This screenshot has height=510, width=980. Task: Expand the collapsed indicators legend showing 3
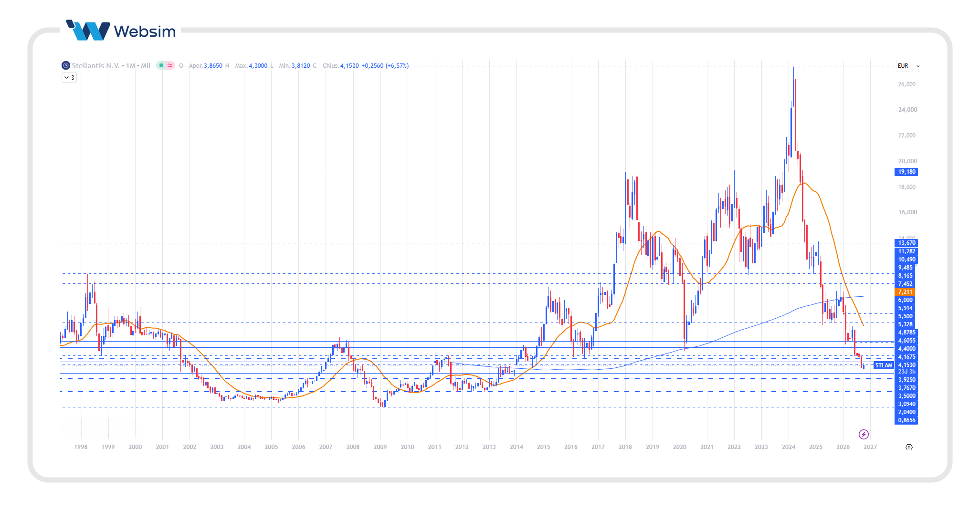[69, 77]
